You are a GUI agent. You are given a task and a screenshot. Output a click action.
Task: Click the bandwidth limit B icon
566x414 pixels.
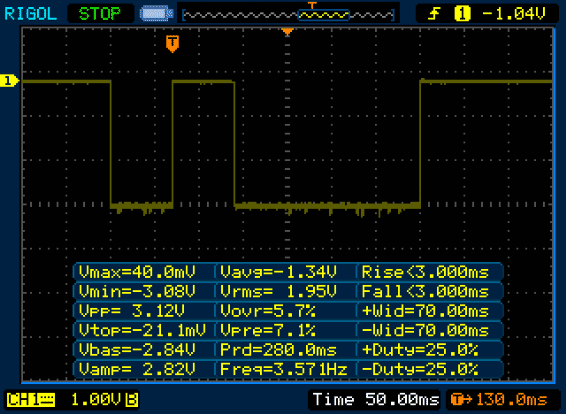(132, 400)
